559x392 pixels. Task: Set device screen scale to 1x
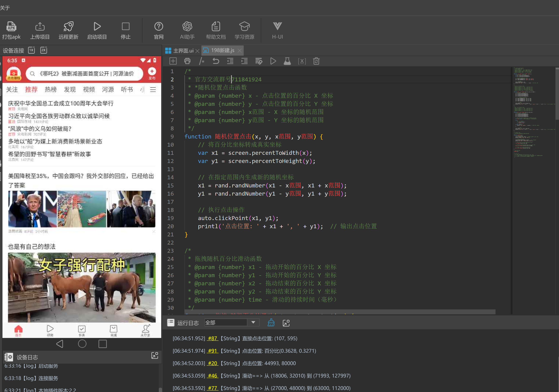pyautogui.click(x=32, y=50)
